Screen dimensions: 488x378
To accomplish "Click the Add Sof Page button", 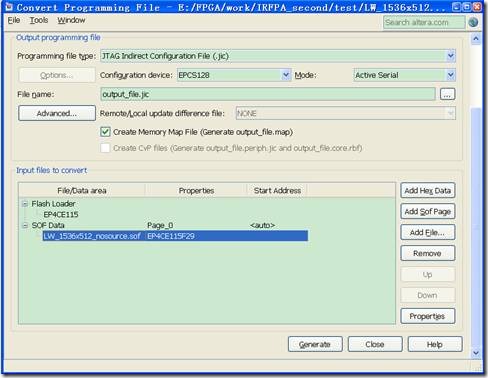I will [428, 211].
